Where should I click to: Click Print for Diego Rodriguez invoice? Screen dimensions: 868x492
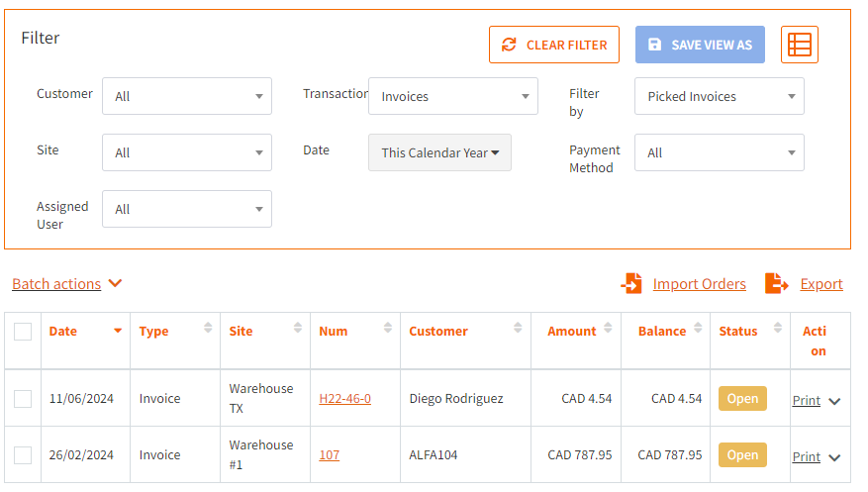[x=806, y=400]
